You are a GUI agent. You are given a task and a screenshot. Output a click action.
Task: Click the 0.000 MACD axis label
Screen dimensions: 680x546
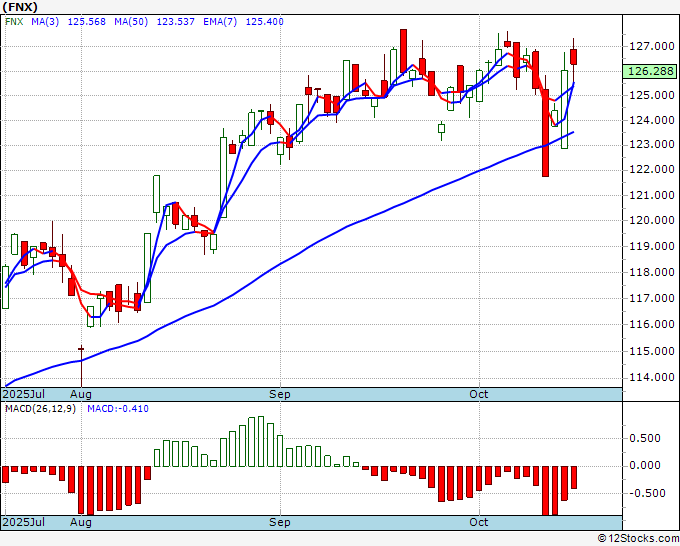(645, 465)
